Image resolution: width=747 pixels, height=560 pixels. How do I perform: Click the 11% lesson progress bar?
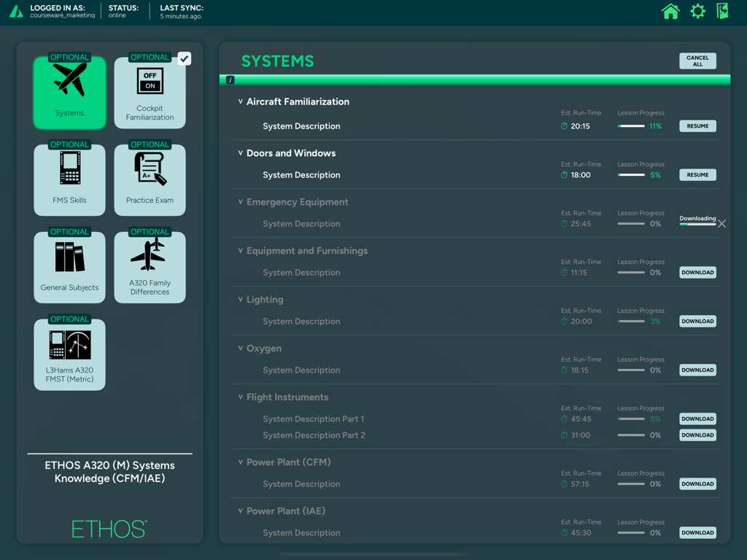(x=631, y=126)
